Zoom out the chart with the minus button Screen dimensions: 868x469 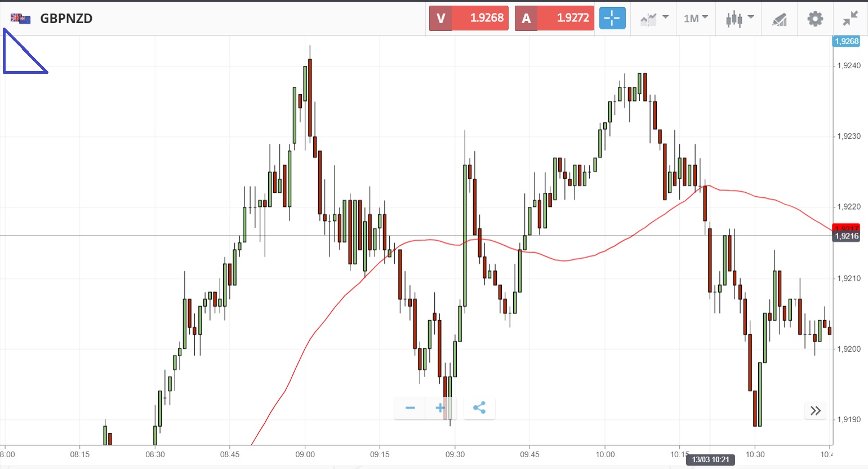click(x=410, y=408)
